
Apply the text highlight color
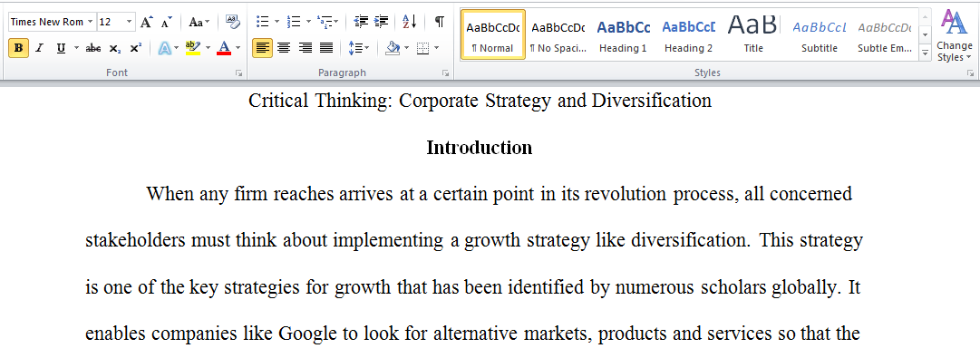pyautogui.click(x=193, y=48)
